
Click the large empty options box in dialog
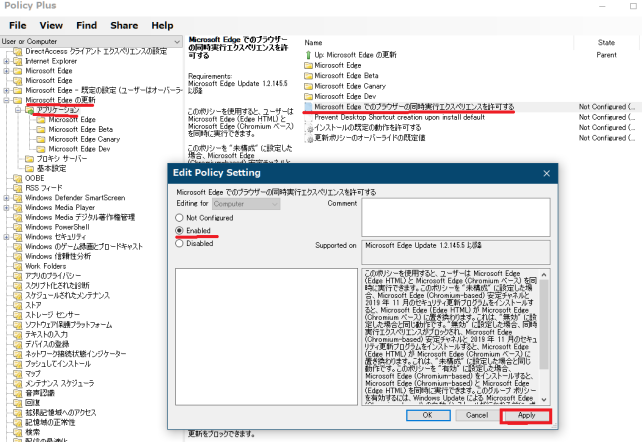click(266, 337)
